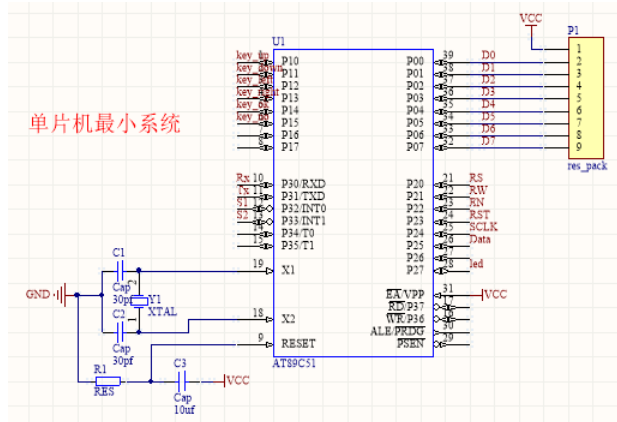Select the S2 net label
617x422 pixels.
point(242,215)
